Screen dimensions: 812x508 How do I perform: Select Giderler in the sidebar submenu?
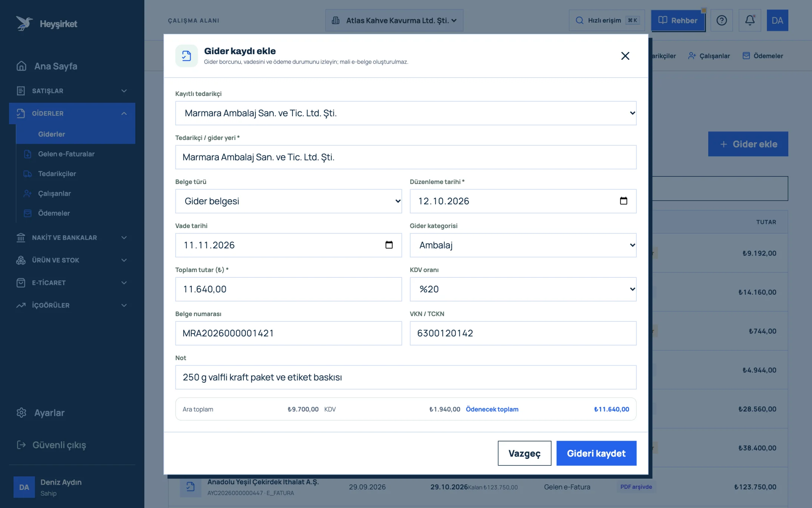[x=76, y=134]
